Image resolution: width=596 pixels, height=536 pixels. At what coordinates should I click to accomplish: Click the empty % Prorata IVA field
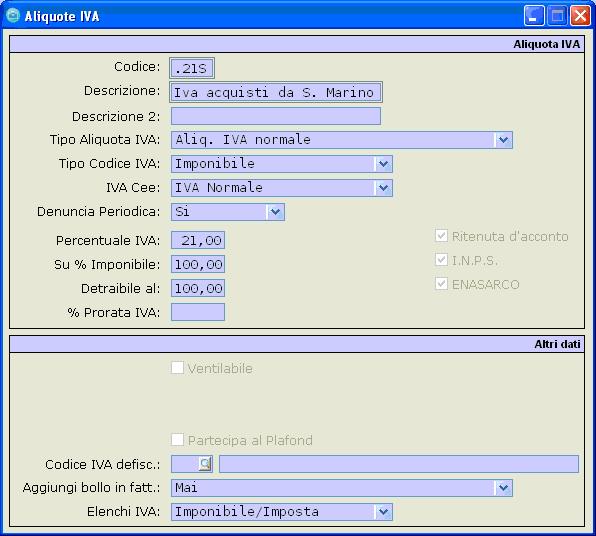pyautogui.click(x=198, y=312)
